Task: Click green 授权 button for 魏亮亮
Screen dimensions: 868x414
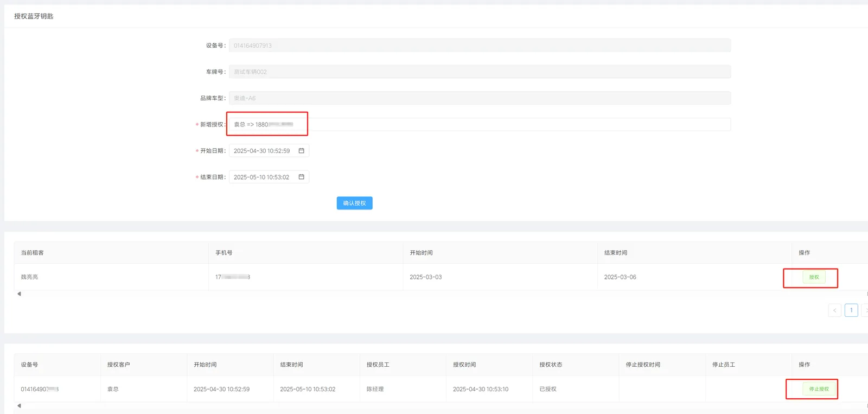Action: coord(814,277)
